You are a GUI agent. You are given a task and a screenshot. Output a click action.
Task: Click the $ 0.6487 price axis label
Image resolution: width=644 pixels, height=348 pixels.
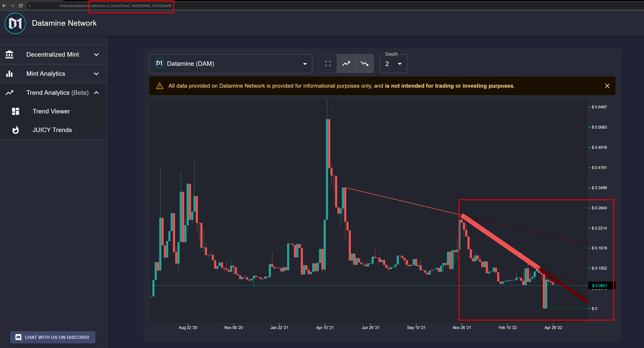coord(599,107)
